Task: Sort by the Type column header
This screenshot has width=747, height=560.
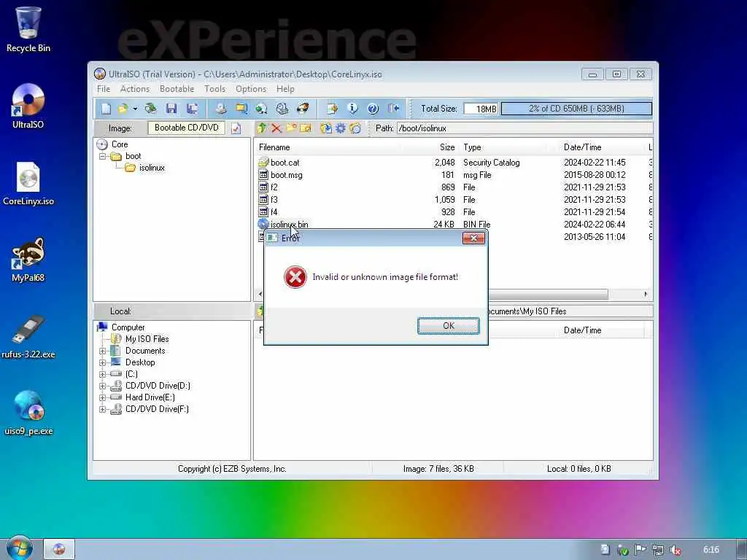Action: tap(472, 147)
